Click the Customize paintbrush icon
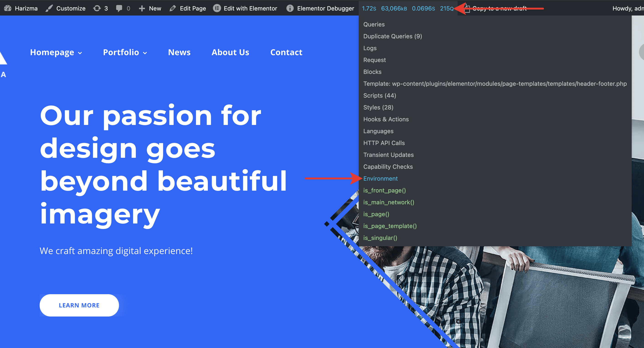This screenshot has width=644, height=348. pos(49,8)
